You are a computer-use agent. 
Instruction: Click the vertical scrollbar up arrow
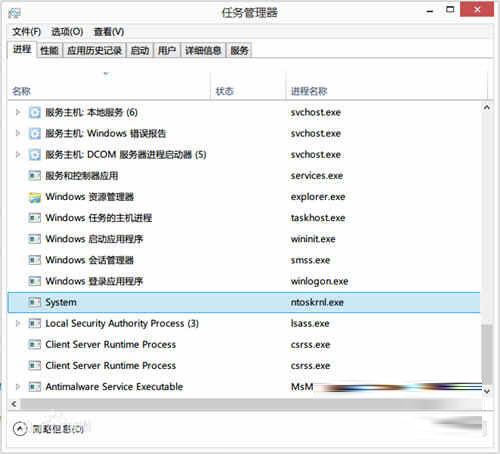tap(487, 107)
